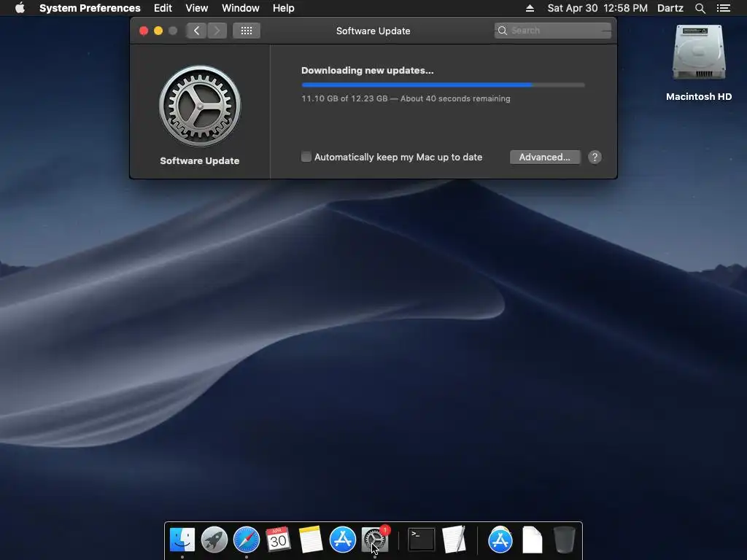The height and width of the screenshot is (560, 747).
Task: Open the yellow Notes icon in Dock
Action: (x=311, y=540)
